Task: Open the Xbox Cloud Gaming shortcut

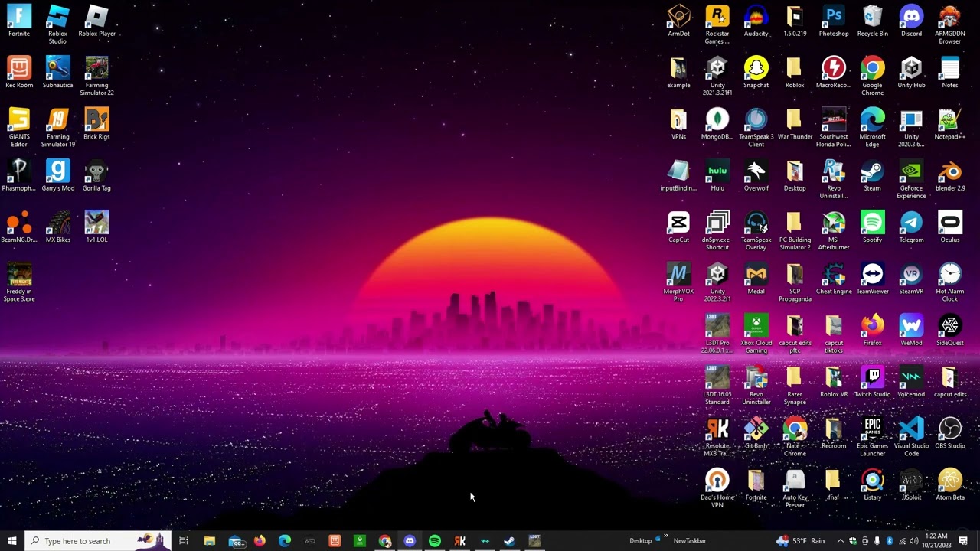Action: point(756,334)
